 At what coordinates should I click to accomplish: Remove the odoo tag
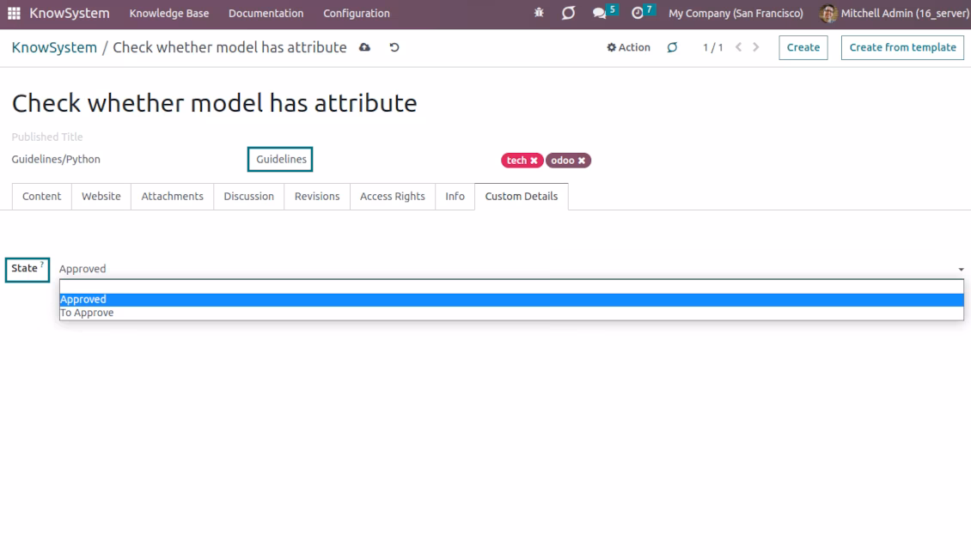click(x=582, y=161)
